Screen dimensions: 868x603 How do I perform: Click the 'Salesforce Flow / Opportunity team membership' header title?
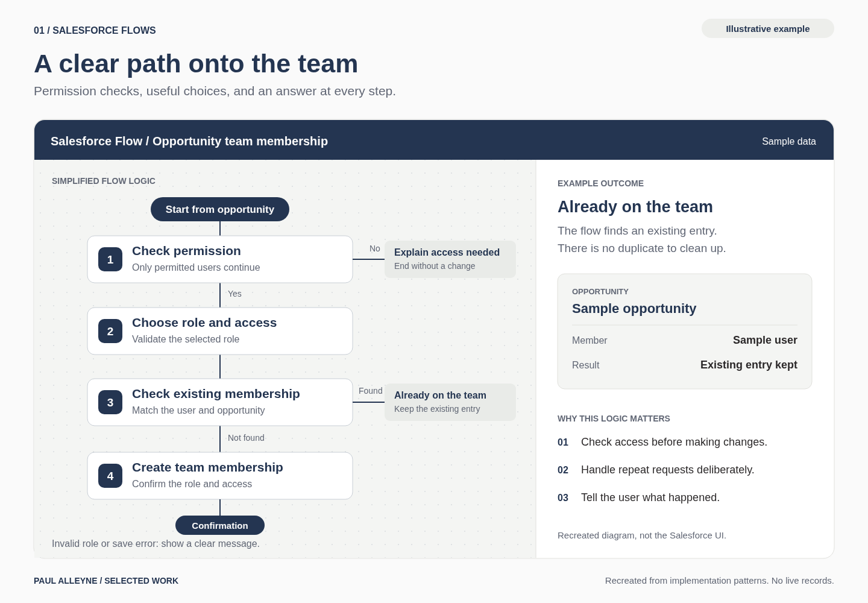189,141
